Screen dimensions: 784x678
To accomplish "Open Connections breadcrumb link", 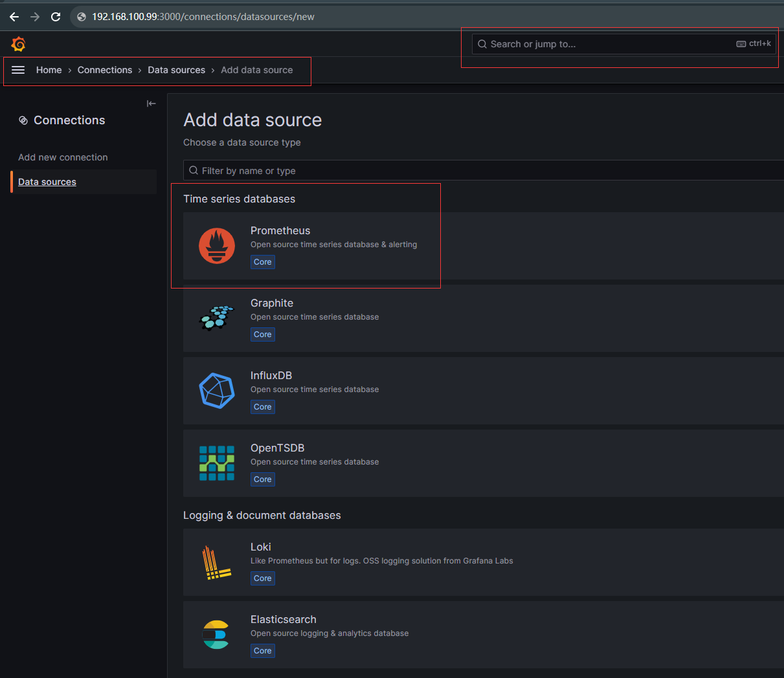I will [105, 70].
